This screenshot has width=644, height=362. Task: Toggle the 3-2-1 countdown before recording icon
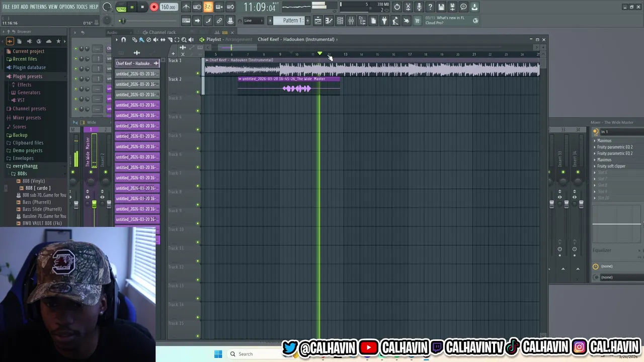(208, 7)
